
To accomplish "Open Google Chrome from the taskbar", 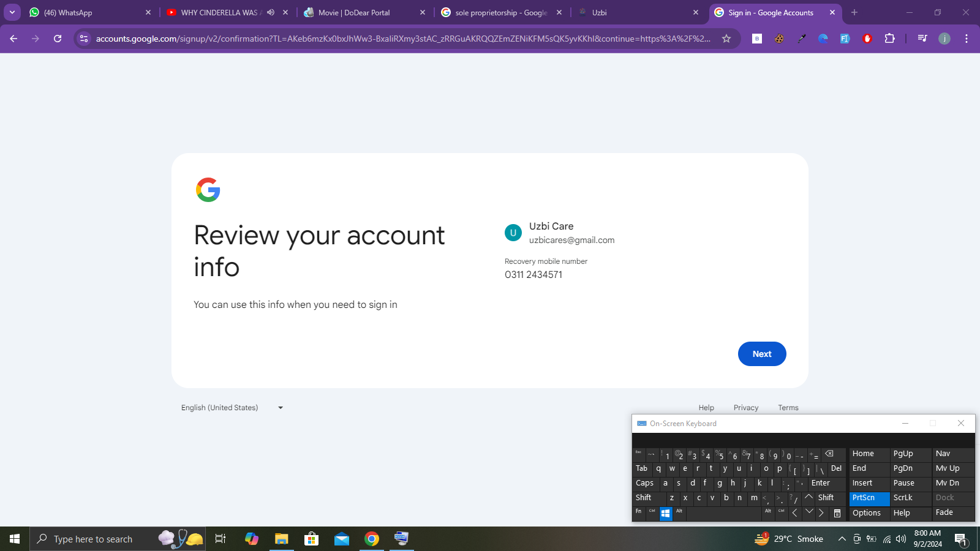I will pos(372,539).
